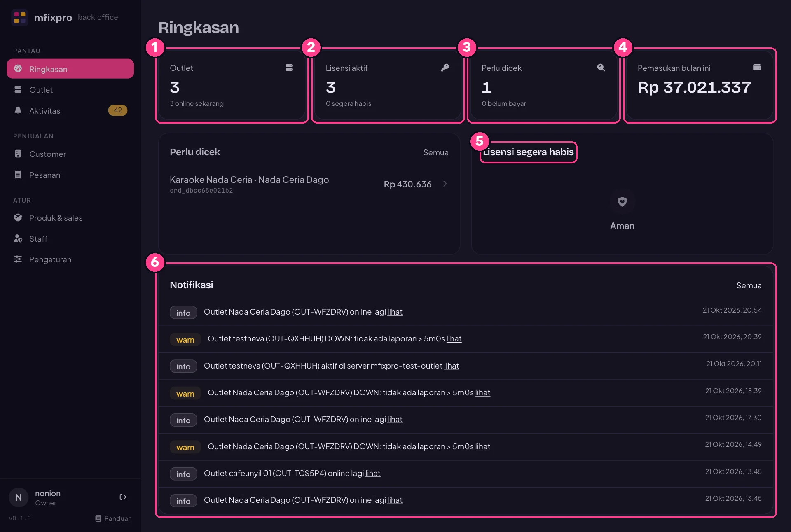Open the Ringkasan menu item
This screenshot has height=532, width=791.
pyautogui.click(x=70, y=69)
